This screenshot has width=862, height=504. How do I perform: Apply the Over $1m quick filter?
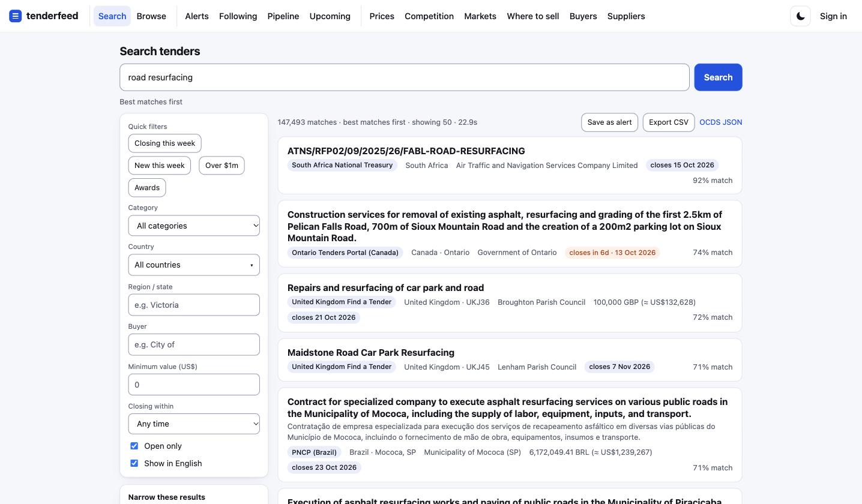(222, 166)
